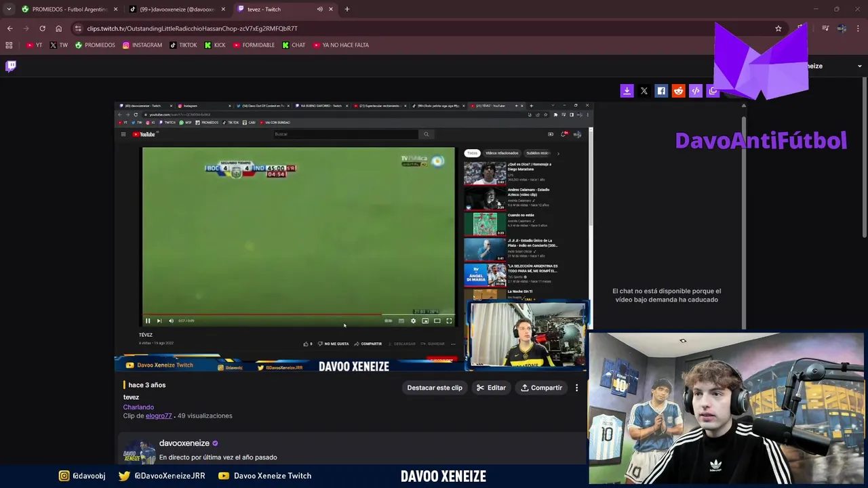
Task: Go to the Twitch home logo
Action: pyautogui.click(x=11, y=66)
